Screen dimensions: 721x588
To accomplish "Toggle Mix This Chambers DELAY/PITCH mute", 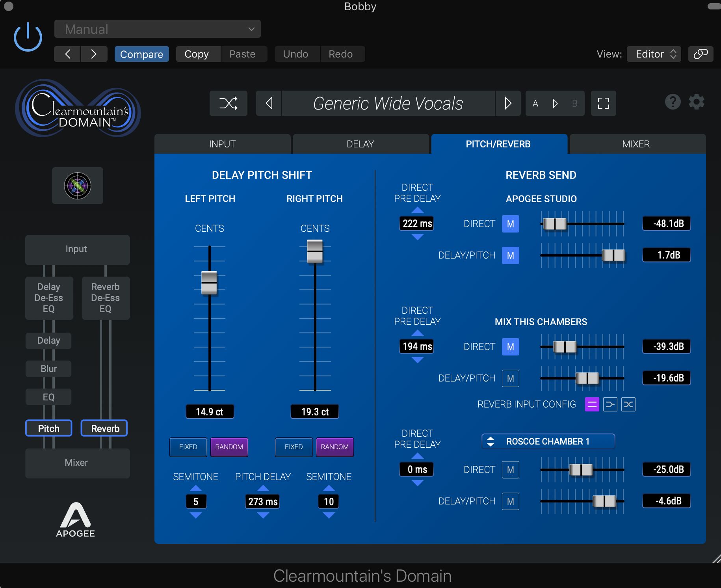I will (511, 378).
